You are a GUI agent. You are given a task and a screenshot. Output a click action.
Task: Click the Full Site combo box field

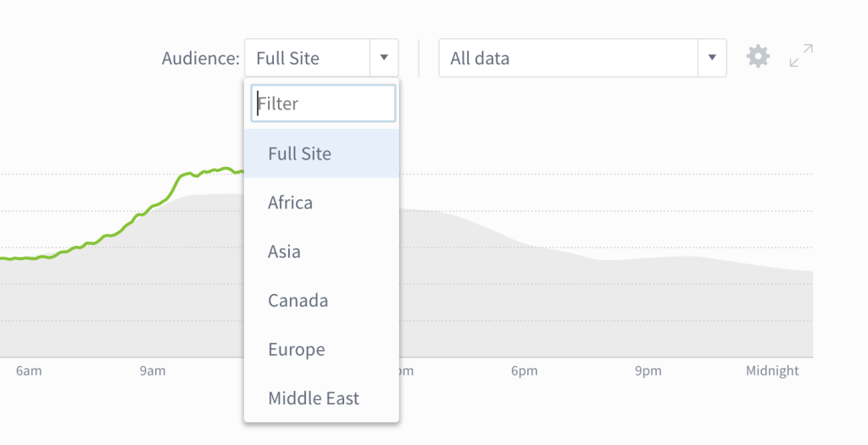(x=308, y=58)
